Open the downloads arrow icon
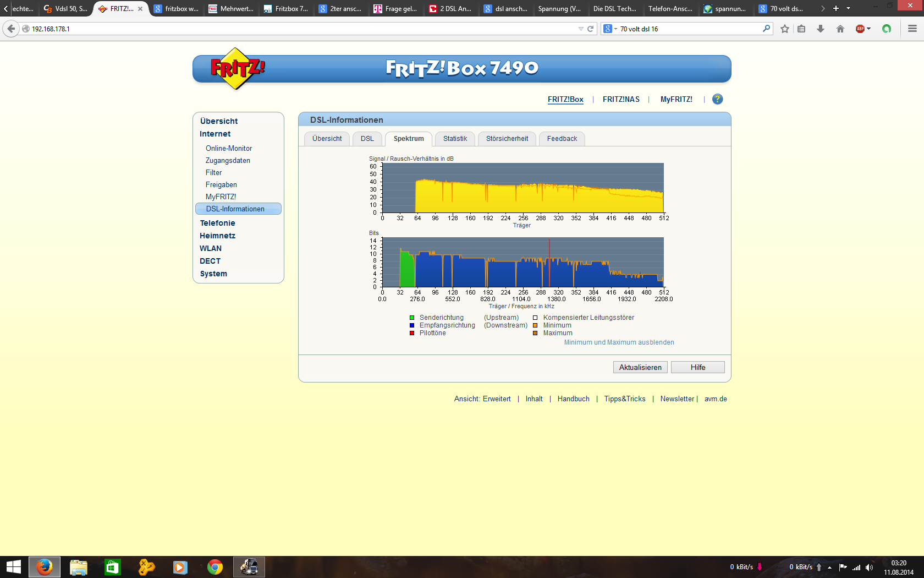This screenshot has height=578, width=924. pyautogui.click(x=821, y=29)
